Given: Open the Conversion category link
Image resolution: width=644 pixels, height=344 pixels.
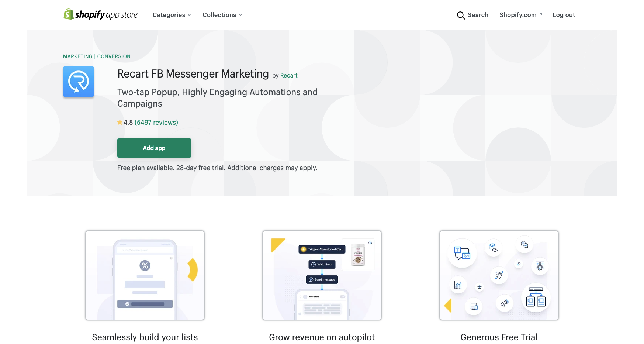Looking at the screenshot, I should pos(114,56).
